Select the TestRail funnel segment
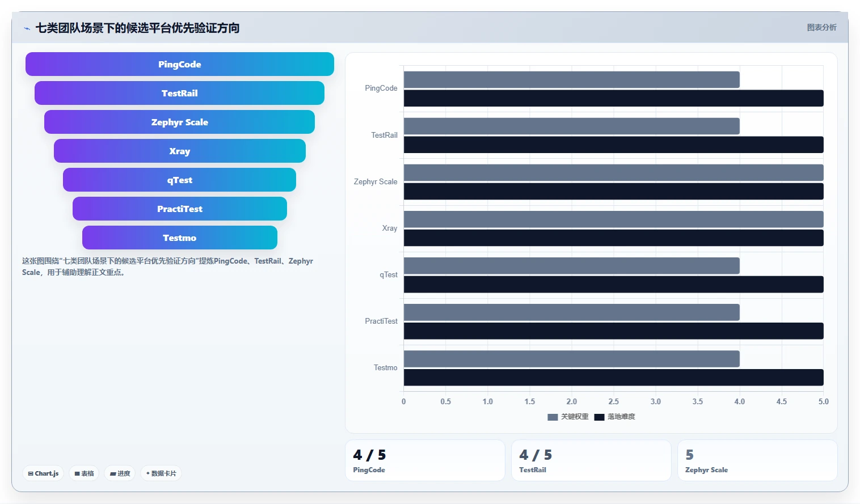 tap(179, 93)
